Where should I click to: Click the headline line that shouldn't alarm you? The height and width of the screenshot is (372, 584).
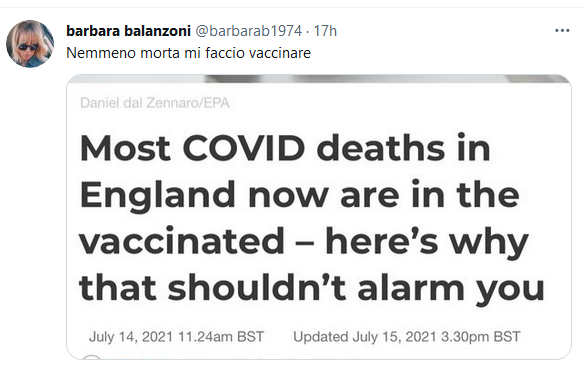pyautogui.click(x=312, y=289)
